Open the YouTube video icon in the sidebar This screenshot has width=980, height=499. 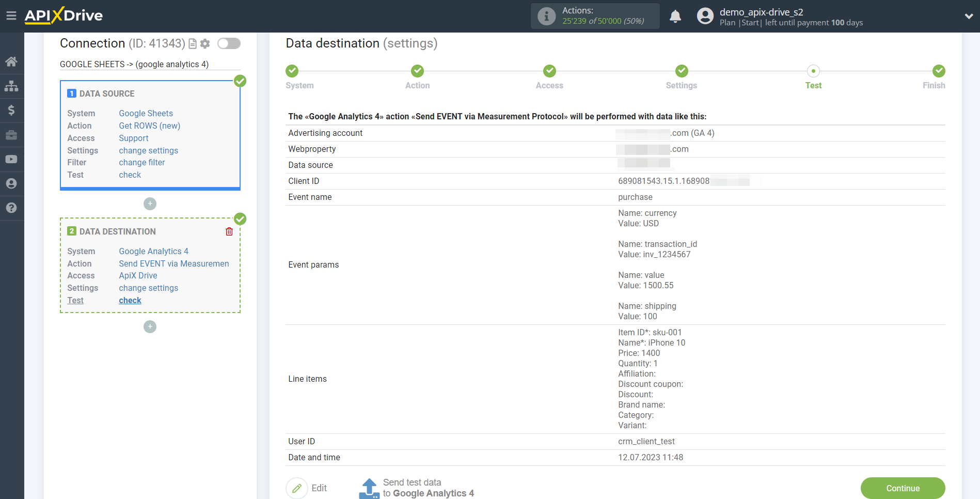point(11,159)
